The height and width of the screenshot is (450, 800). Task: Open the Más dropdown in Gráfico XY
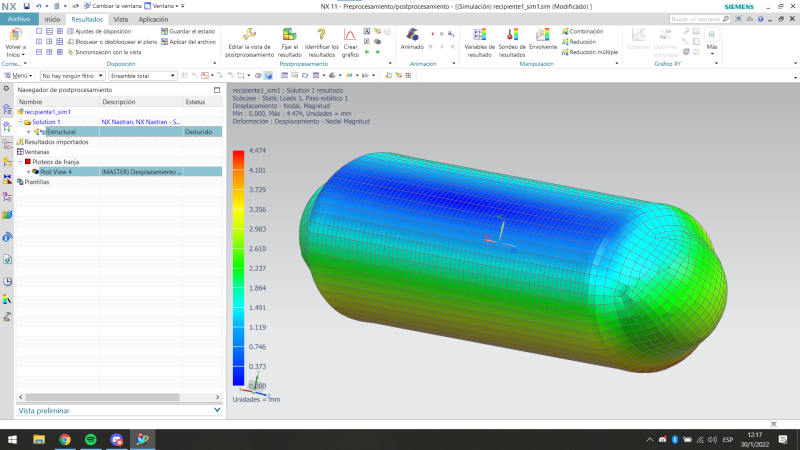click(x=712, y=40)
